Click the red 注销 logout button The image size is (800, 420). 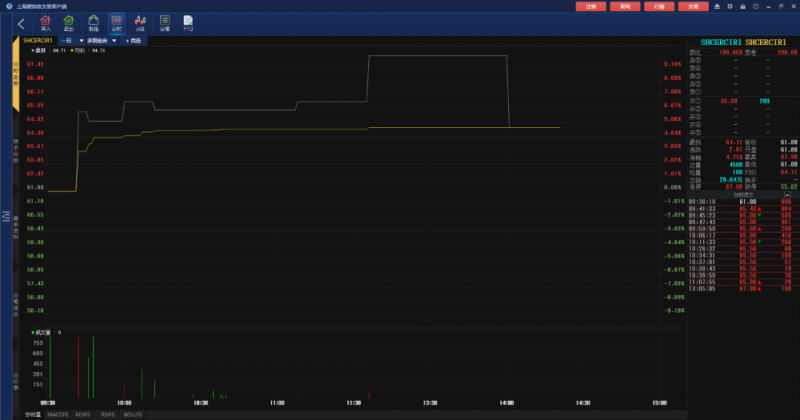point(590,7)
